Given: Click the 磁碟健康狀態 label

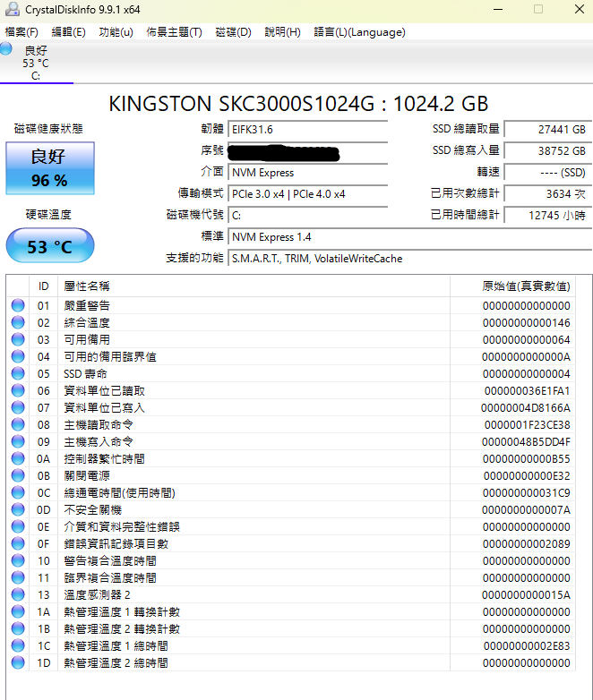Looking at the screenshot, I should point(48,129).
